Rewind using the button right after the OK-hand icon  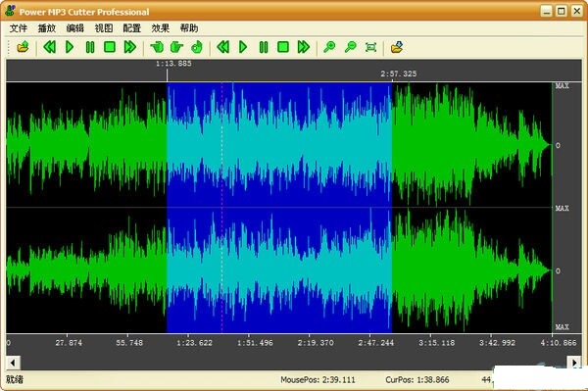[223, 47]
